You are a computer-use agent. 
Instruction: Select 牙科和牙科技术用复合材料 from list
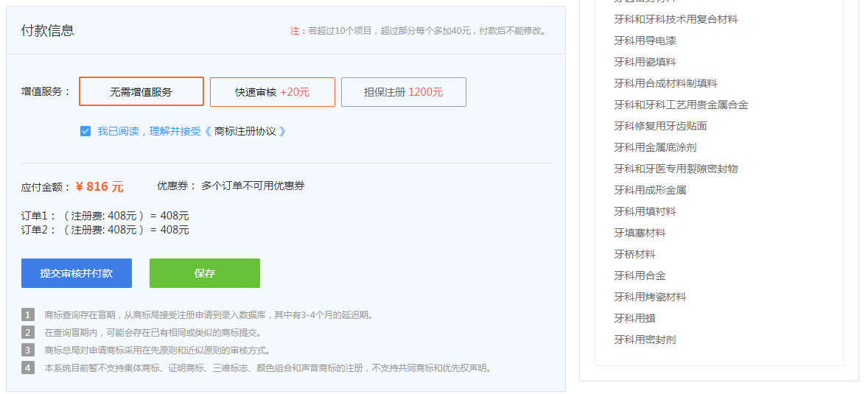pyautogui.click(x=676, y=19)
